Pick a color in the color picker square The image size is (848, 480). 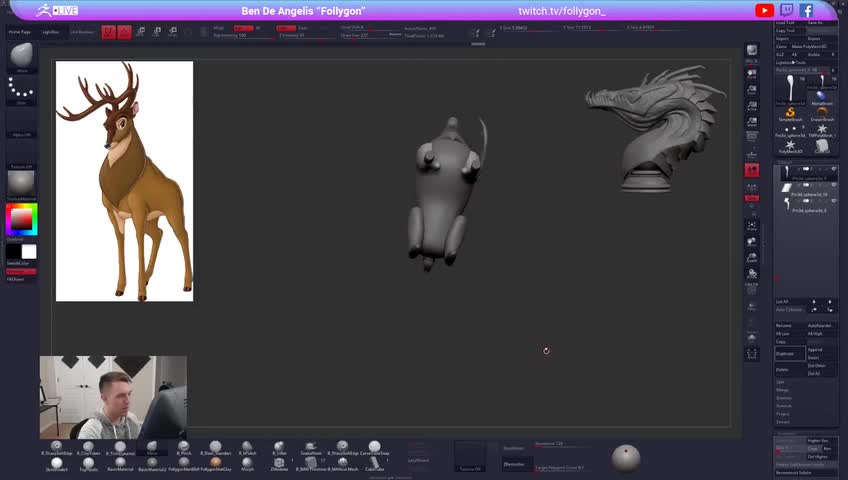pyautogui.click(x=22, y=219)
